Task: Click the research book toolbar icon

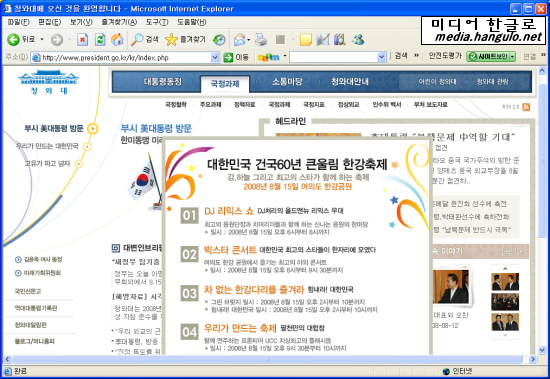Action: 340,40
